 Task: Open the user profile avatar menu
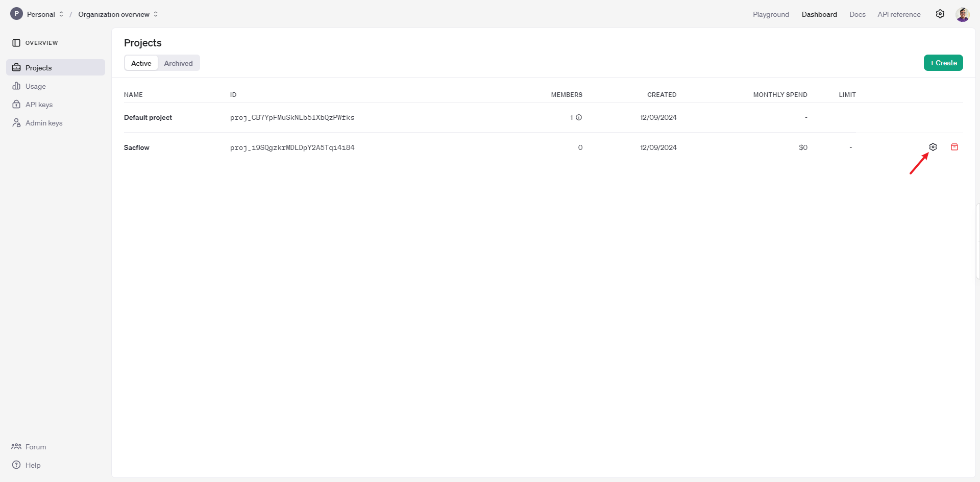[x=962, y=14]
